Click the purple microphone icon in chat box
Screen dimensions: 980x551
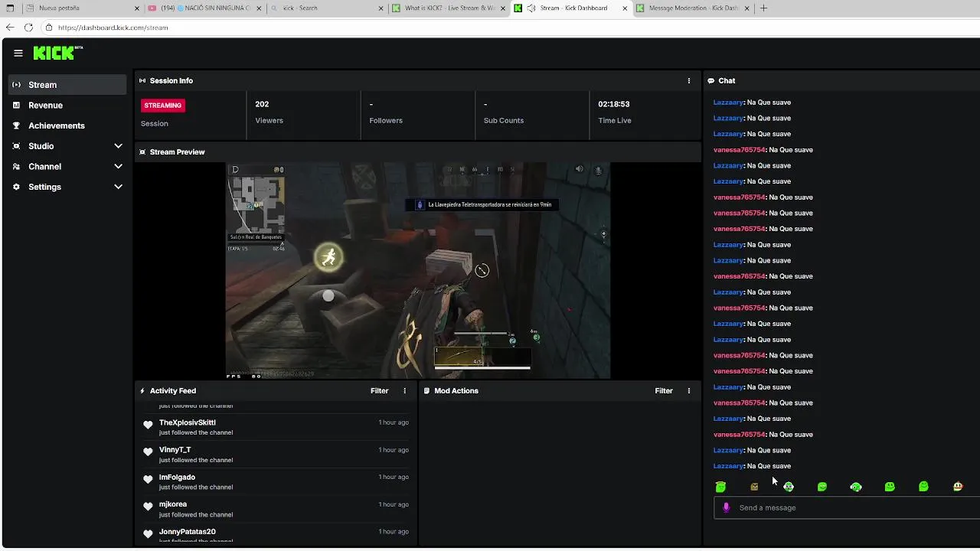pyautogui.click(x=727, y=507)
